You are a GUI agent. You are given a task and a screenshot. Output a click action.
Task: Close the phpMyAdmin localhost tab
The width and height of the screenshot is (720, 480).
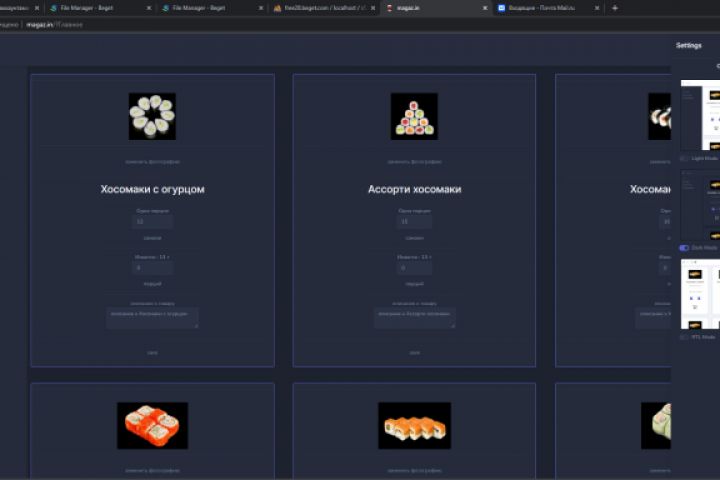click(373, 8)
